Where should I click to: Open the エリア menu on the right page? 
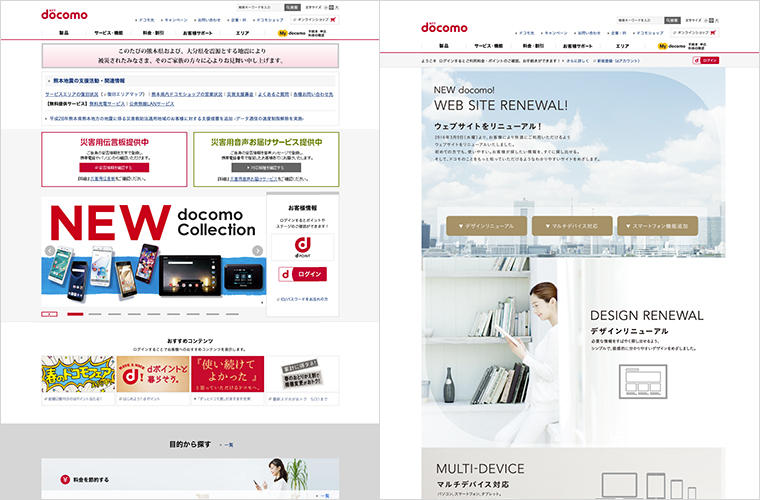622,46
